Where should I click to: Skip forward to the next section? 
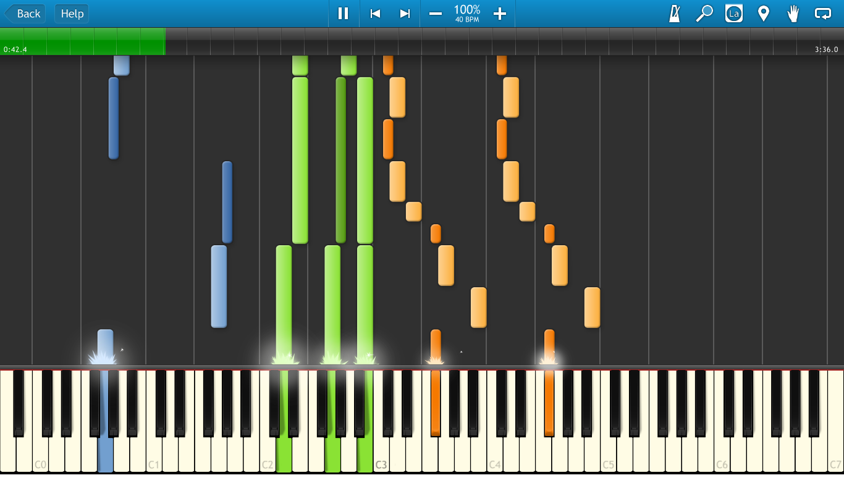tap(405, 14)
